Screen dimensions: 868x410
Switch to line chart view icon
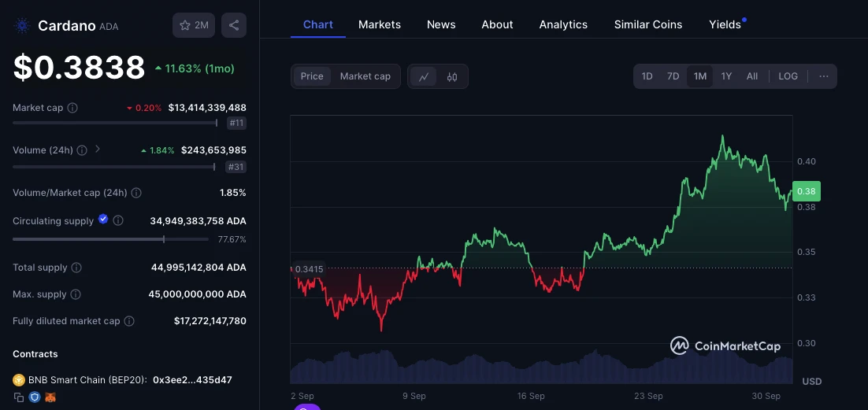[x=424, y=77]
